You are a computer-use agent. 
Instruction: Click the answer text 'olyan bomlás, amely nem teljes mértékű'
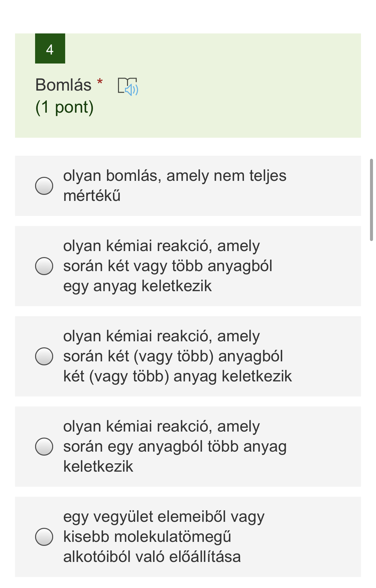click(174, 176)
